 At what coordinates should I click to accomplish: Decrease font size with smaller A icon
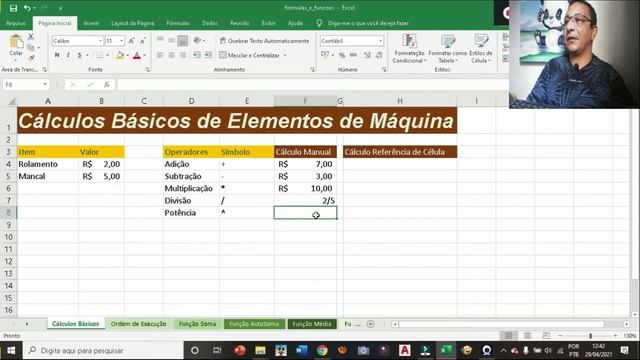[143, 41]
